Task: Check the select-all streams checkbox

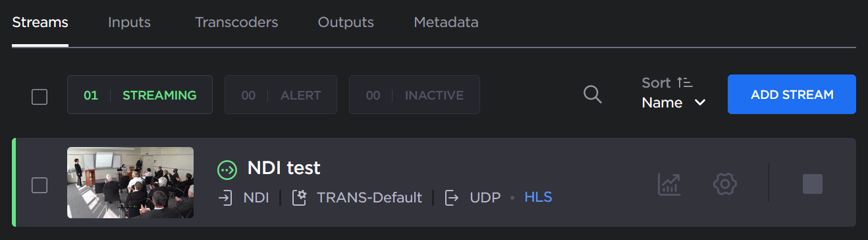Action: (x=40, y=96)
